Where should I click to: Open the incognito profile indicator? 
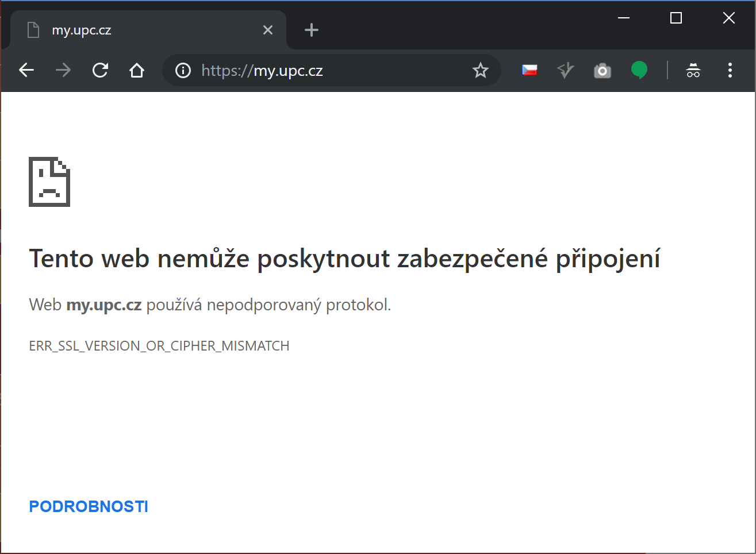click(x=693, y=71)
